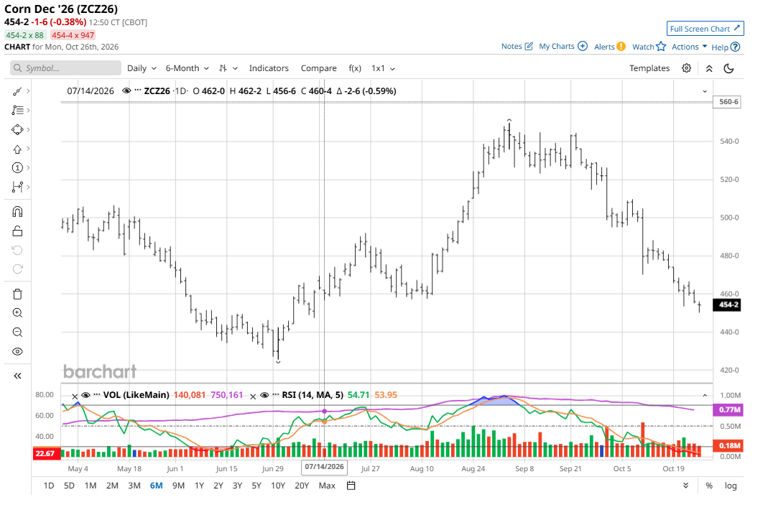Toggle hide all drawings eye icon
Viewport: 768px width, 505px height.
(x=17, y=352)
